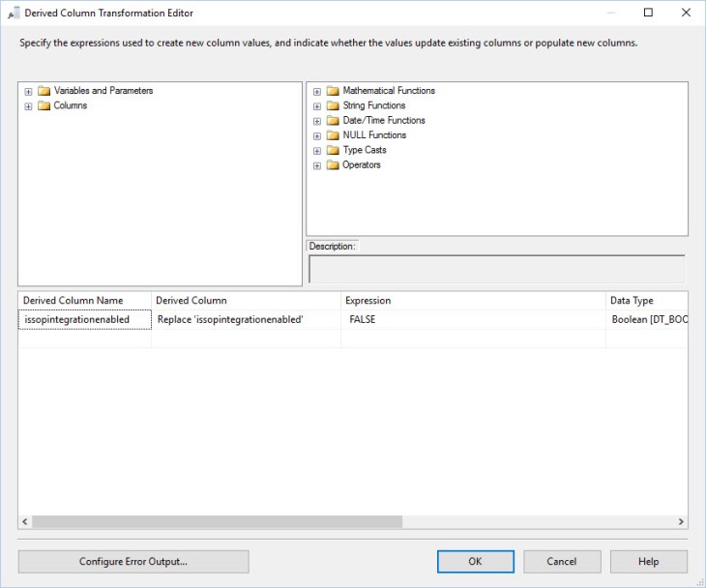The width and height of the screenshot is (706, 588).
Task: Open the Configure Error Output dialog
Action: 133,562
